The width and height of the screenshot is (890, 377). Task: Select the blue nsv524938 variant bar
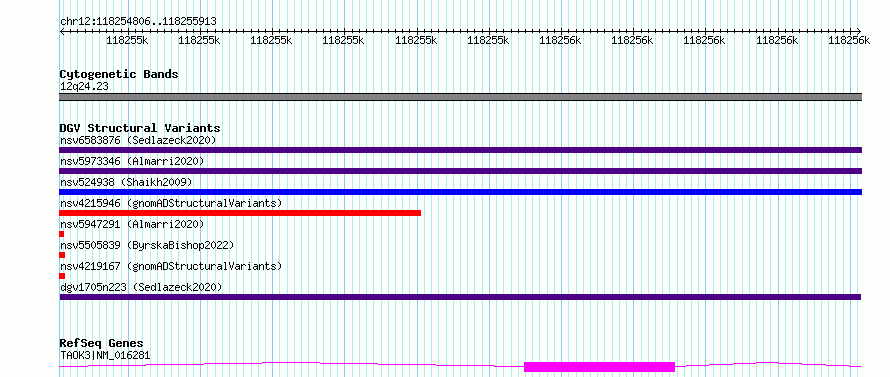(x=460, y=192)
